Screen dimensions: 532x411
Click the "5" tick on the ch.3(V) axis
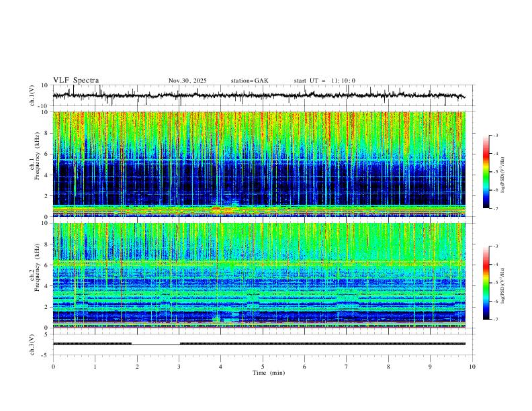point(47,334)
